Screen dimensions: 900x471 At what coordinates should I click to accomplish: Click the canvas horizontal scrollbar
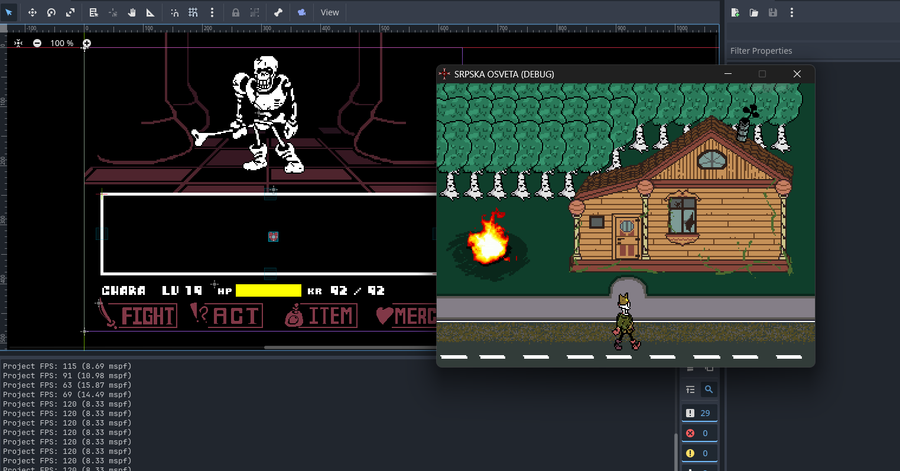click(350, 347)
